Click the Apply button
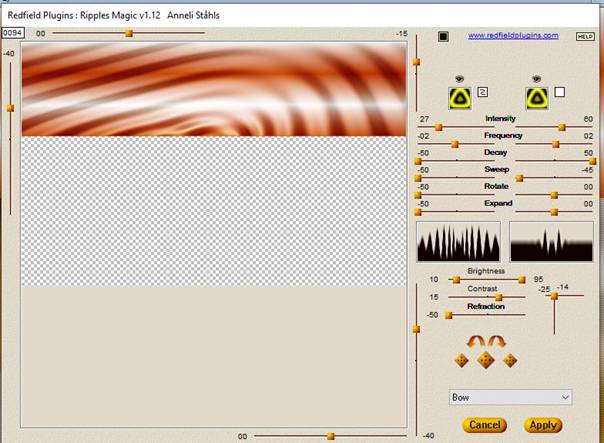This screenshot has width=604, height=443. pos(543,425)
